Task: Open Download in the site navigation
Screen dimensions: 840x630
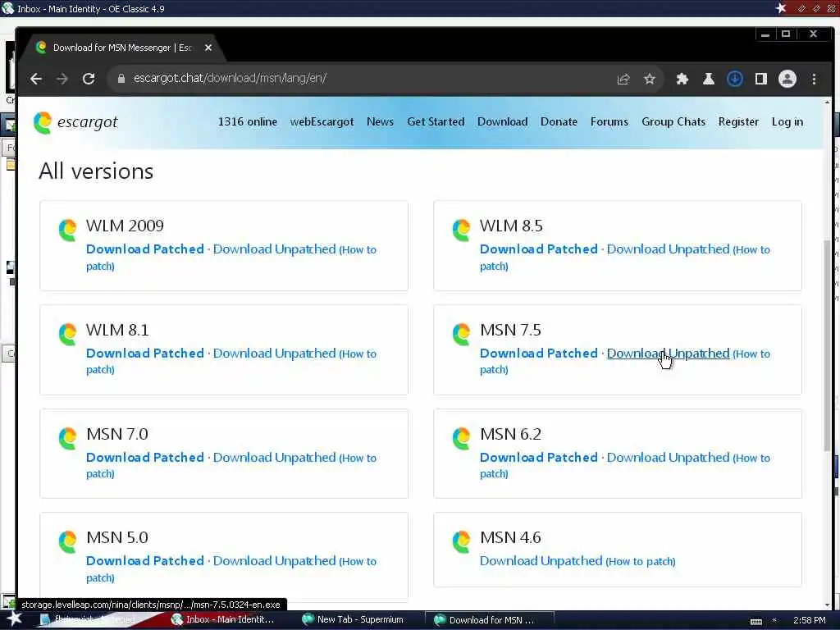Action: (x=503, y=121)
